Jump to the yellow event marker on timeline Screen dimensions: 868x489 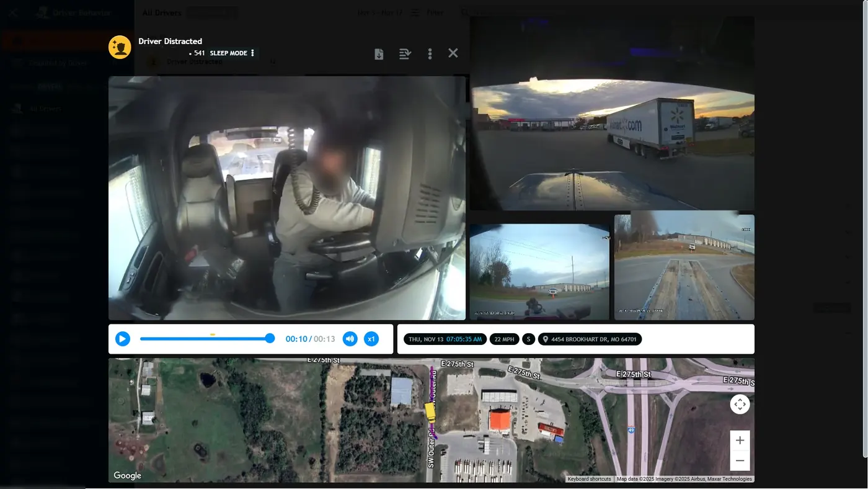[213, 334]
